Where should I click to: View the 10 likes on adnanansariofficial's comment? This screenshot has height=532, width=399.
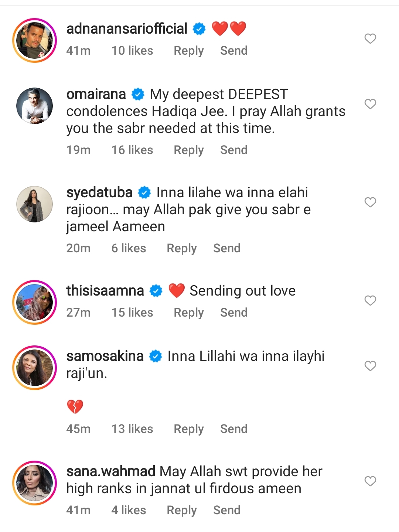click(x=132, y=51)
